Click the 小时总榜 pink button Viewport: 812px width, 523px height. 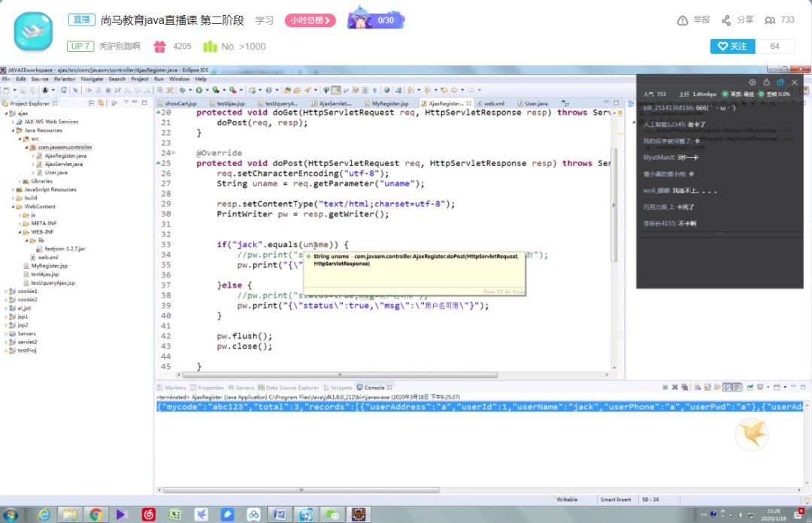[310, 20]
